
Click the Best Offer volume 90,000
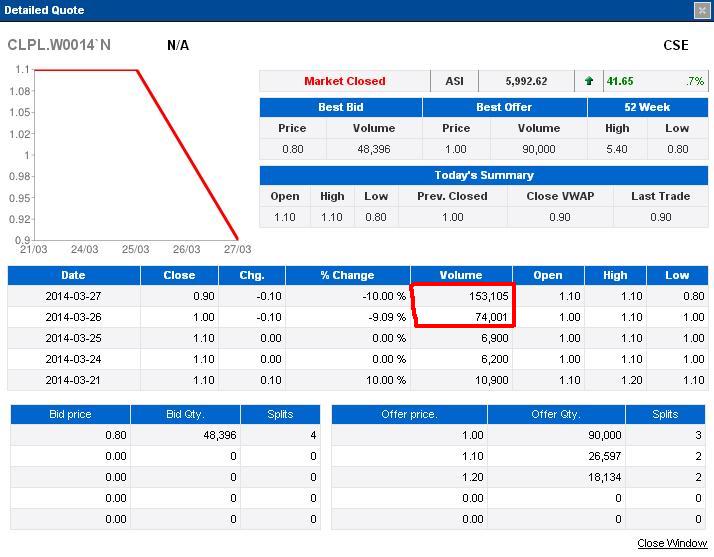click(539, 149)
